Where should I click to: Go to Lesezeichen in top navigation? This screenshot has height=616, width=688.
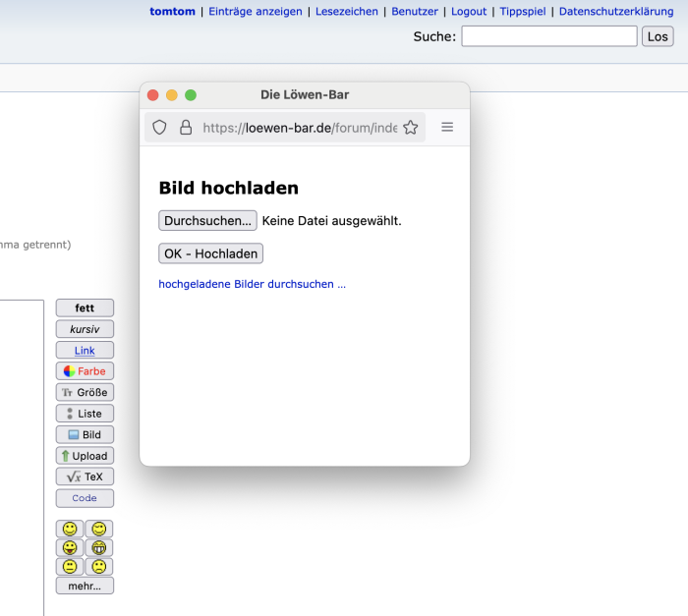pyautogui.click(x=347, y=12)
